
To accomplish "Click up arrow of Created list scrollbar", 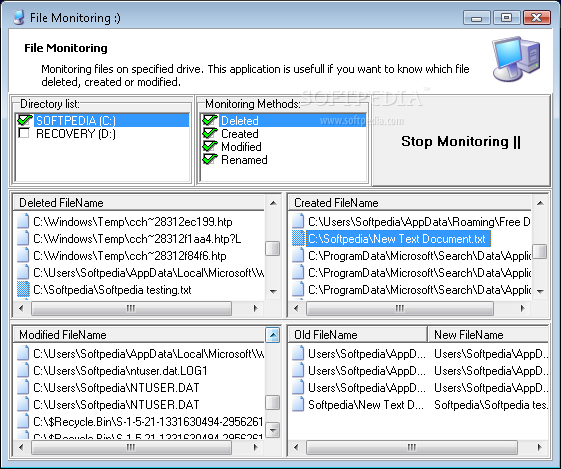I will 540,203.
